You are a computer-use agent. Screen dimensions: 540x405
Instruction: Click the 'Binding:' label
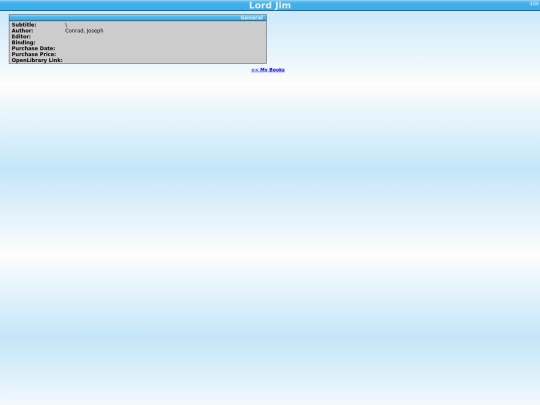(x=23, y=42)
